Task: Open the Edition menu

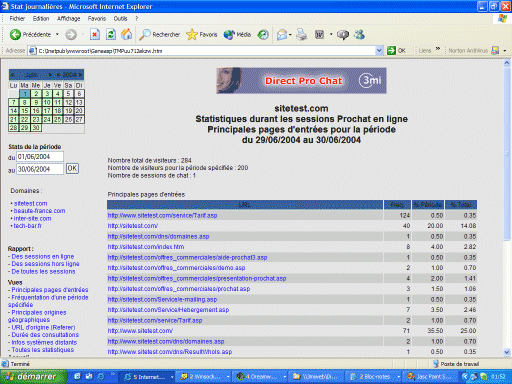Action: 41,19
